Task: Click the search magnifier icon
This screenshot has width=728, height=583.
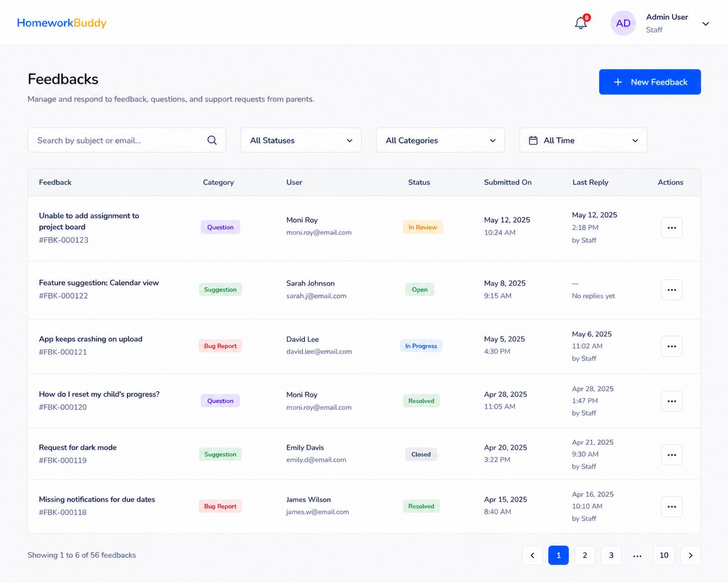Action: coord(212,140)
